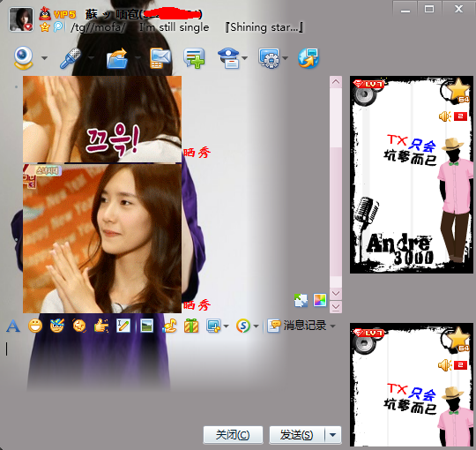Click 『Shining star...』 link text
Viewport: 476px width, 450px height.
point(264,27)
